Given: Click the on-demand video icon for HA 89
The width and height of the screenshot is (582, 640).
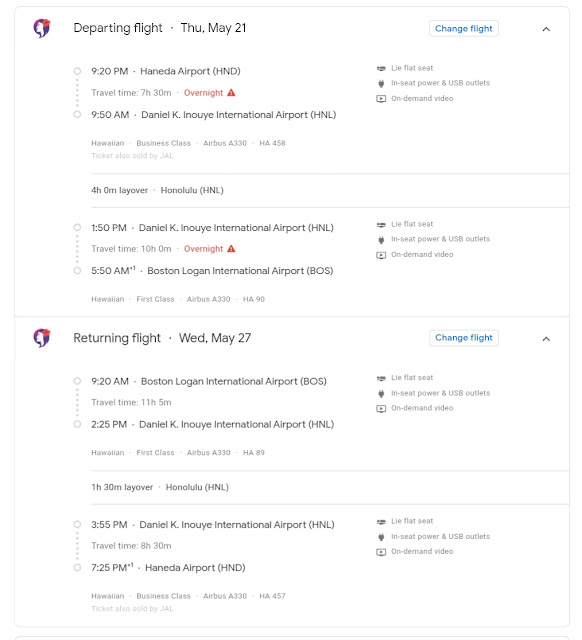Looking at the screenshot, I should [x=381, y=409].
